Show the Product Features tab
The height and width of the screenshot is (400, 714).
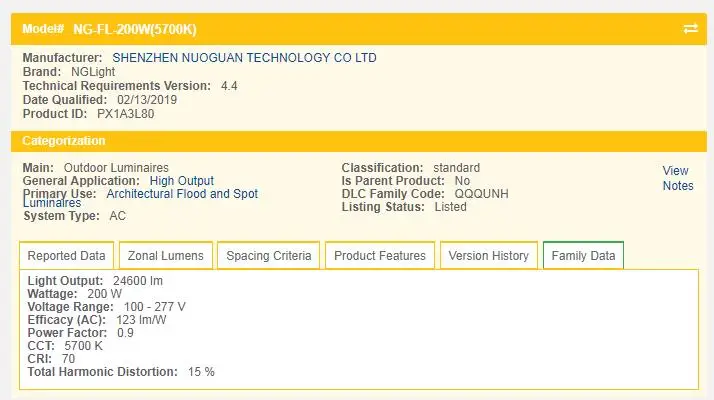pos(380,256)
